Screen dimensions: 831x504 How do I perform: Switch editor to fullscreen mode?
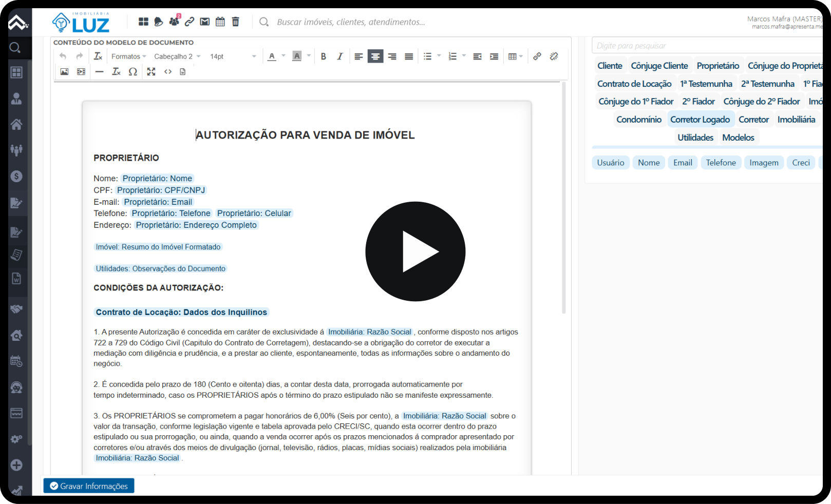click(151, 72)
